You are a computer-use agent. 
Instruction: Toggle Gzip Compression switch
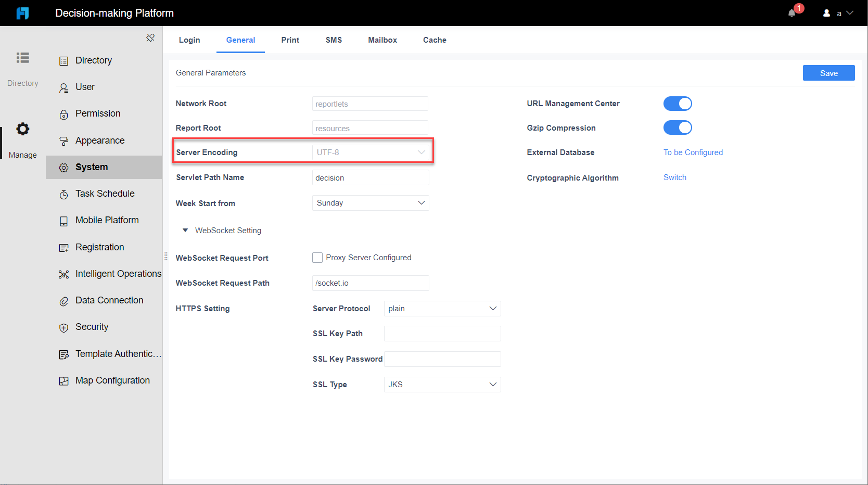[x=678, y=127]
